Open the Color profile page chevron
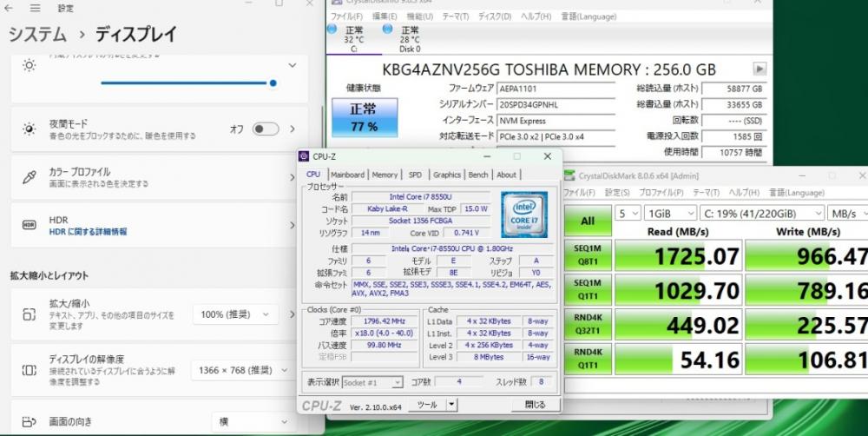Viewport: 868px width, 436px height. point(293,177)
